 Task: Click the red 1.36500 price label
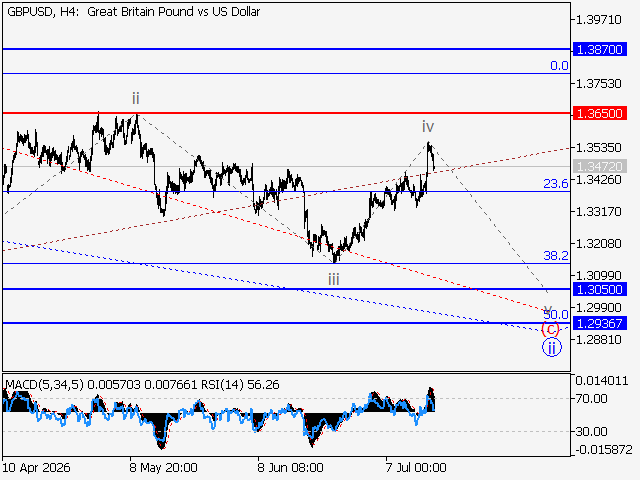(599, 113)
